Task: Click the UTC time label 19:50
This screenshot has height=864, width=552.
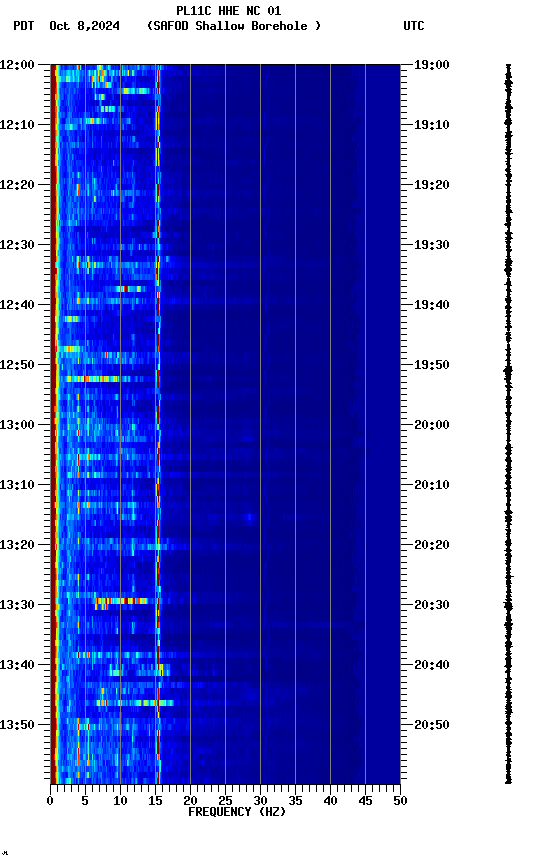Action: 432,365
